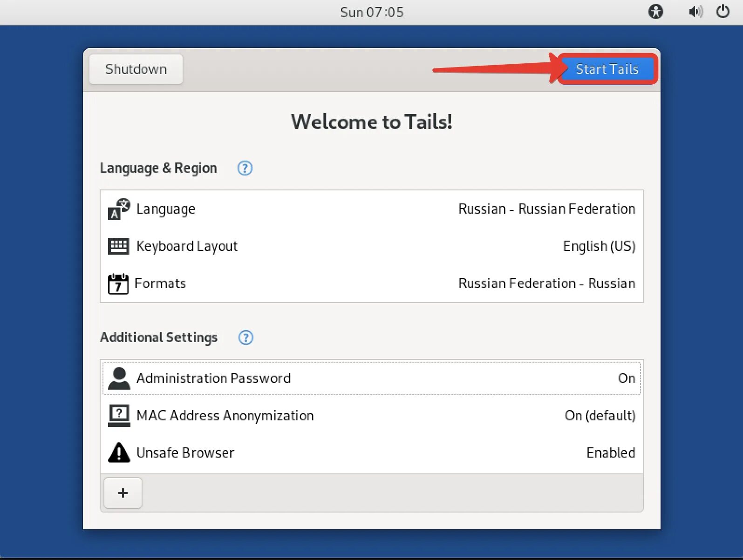
Task: Change Russian Federation - Russian formats value
Action: [x=546, y=283]
